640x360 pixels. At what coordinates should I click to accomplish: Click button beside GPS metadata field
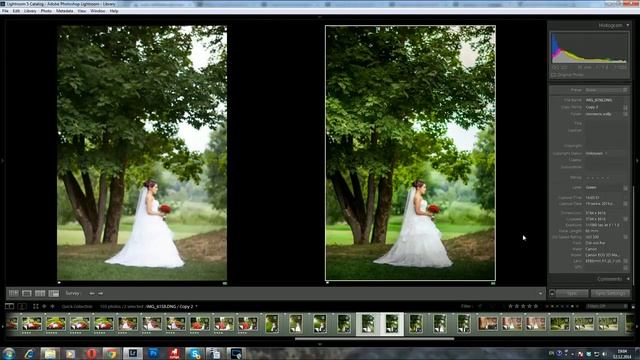625,267
